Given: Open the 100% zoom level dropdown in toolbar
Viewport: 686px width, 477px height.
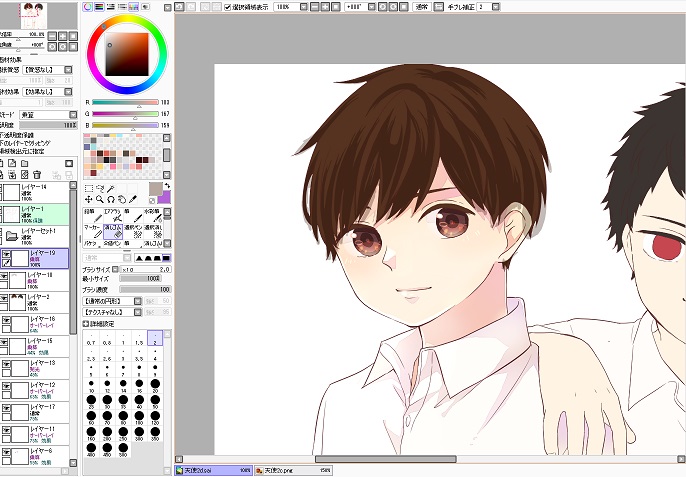Looking at the screenshot, I should [303, 7].
